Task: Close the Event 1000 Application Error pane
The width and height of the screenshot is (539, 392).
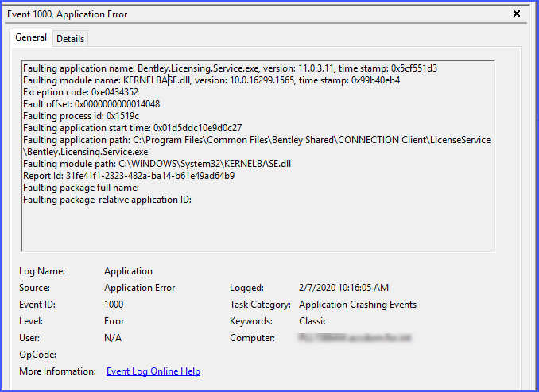Action: [516, 14]
